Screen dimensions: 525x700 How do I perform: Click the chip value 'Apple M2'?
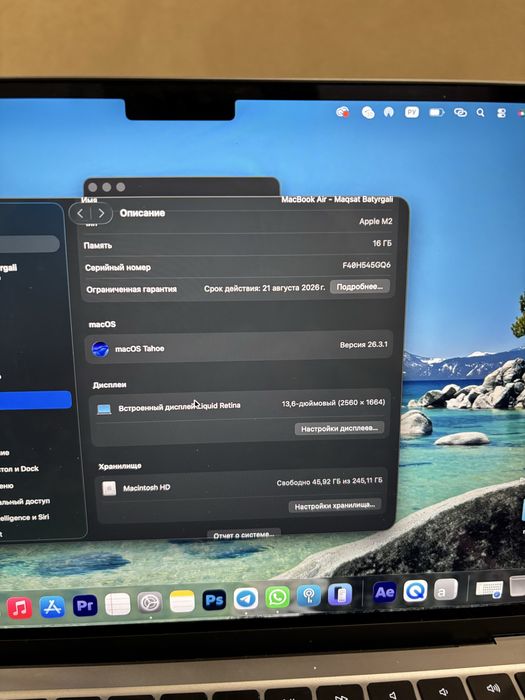tap(375, 221)
